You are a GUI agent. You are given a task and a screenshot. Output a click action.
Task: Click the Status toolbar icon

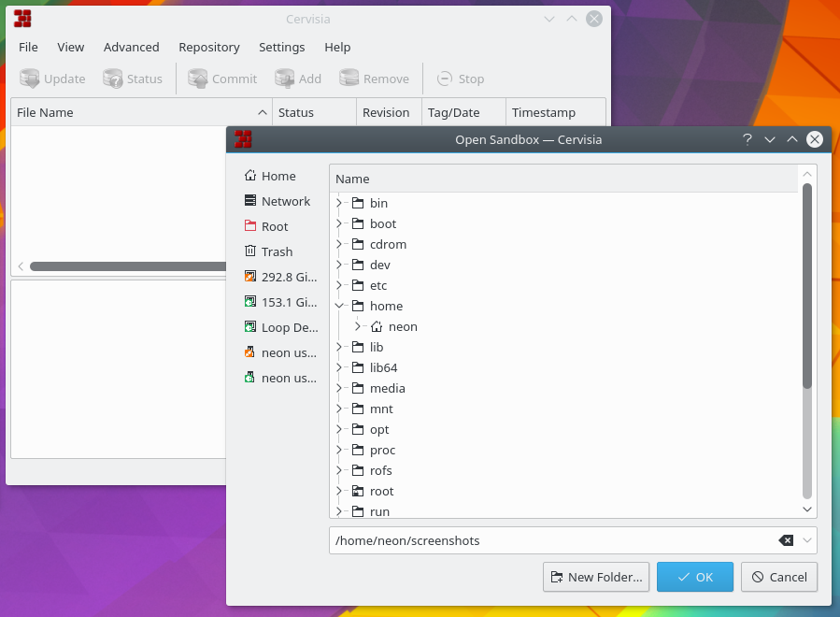pos(113,79)
